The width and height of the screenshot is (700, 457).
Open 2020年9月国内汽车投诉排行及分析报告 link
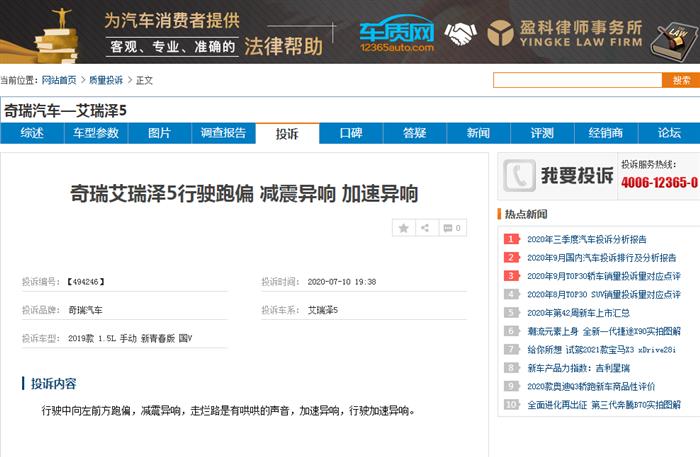click(601, 258)
